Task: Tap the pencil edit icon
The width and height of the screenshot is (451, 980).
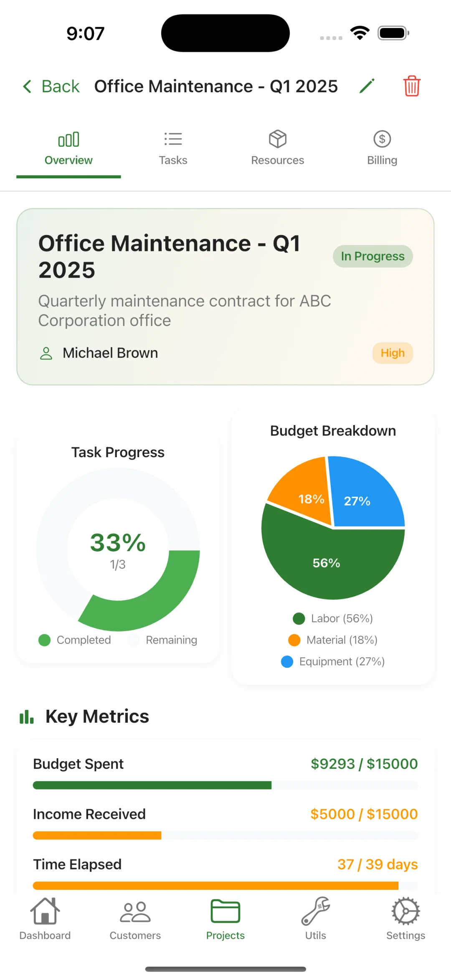Action: point(367,86)
